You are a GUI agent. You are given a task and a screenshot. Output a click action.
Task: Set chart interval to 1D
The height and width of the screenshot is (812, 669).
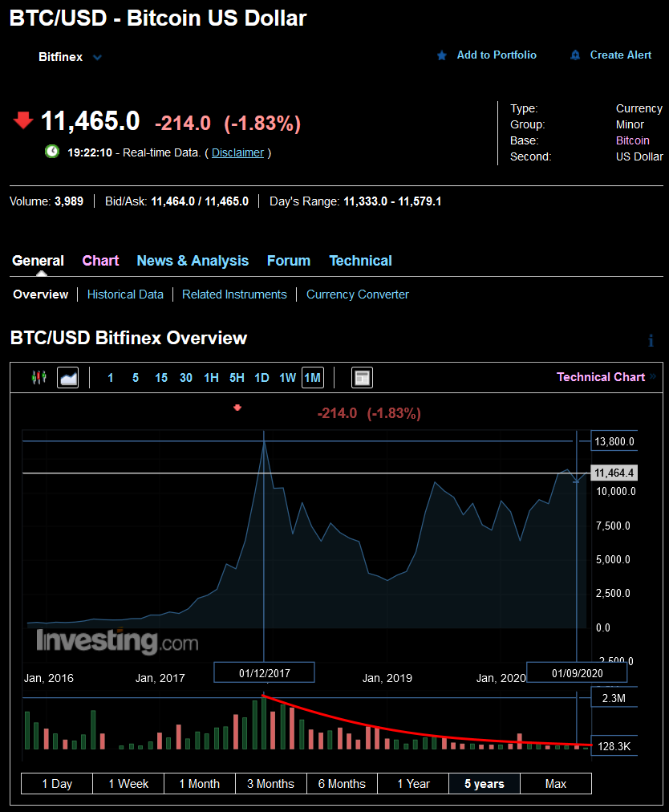pyautogui.click(x=262, y=378)
